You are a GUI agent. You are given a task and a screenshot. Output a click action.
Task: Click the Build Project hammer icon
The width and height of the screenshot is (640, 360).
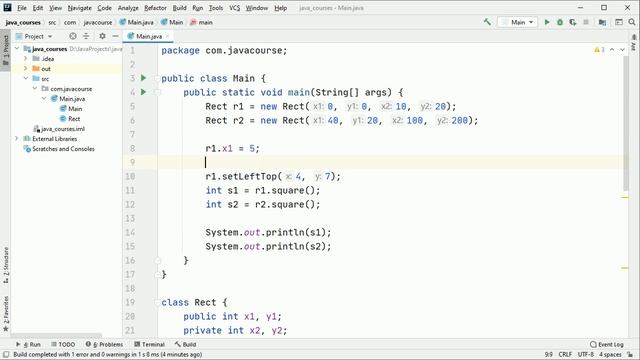487,22
